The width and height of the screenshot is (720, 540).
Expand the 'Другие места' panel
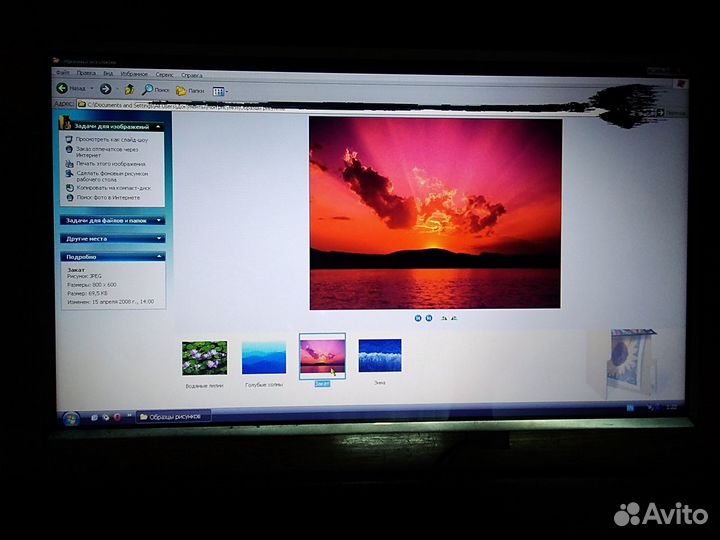(x=159, y=238)
